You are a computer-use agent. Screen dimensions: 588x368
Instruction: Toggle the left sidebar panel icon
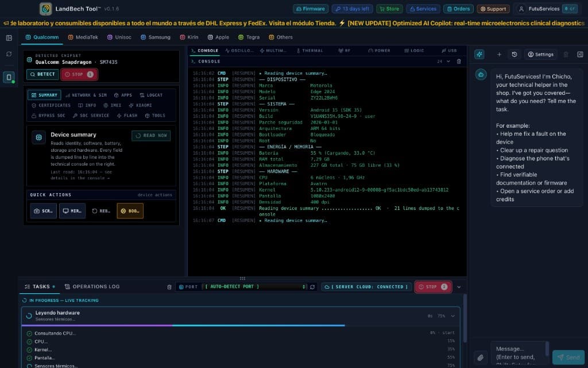[9, 38]
